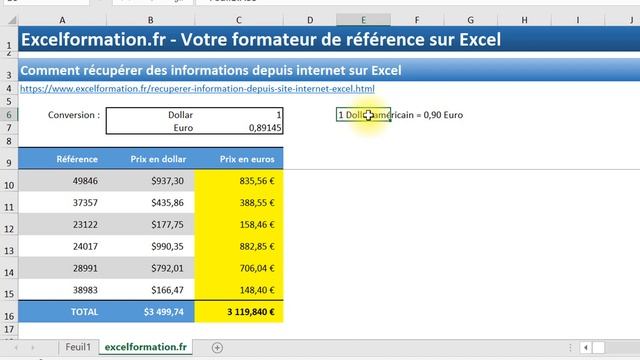Select the dollar total $3 499,74
This screenshot has width=640, height=360.
[x=150, y=312]
